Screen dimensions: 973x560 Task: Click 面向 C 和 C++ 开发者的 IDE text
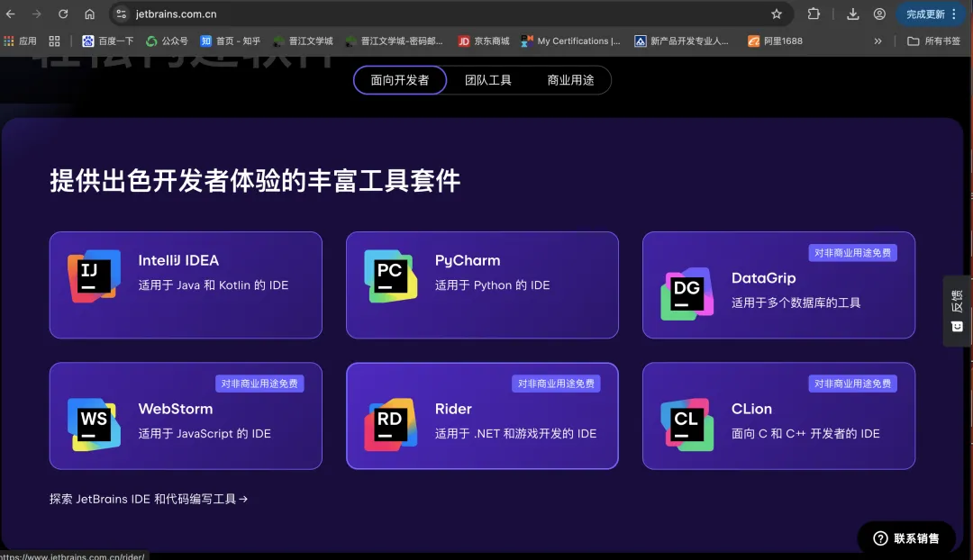805,433
